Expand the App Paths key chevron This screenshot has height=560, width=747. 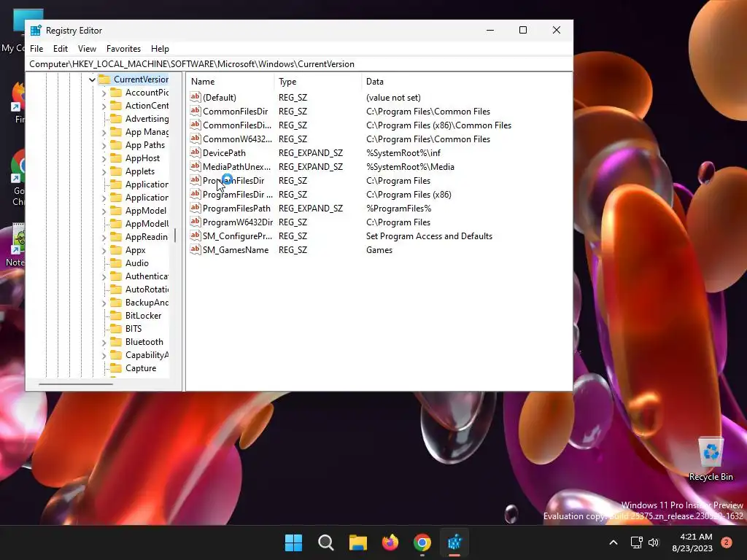(x=104, y=145)
